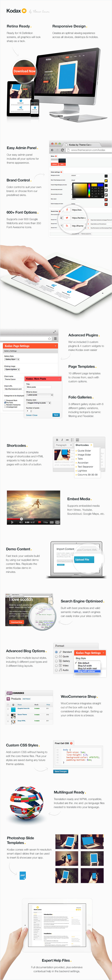The image size is (112, 980).
Task: Open the Graphic Paint Kit product
Action: 23,709
